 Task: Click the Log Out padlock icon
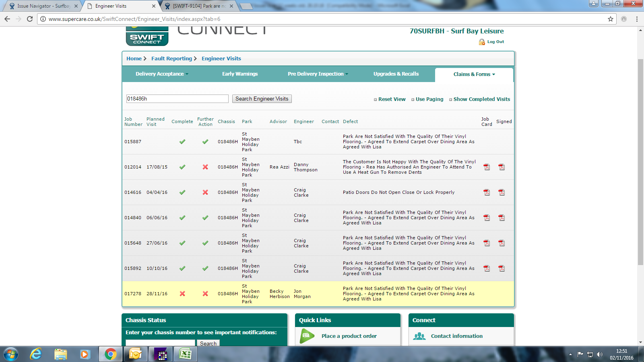pos(482,42)
